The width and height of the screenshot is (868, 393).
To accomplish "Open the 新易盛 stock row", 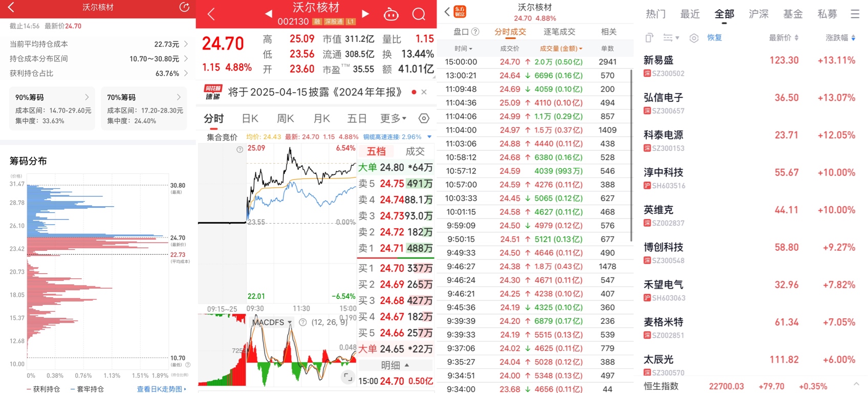I will coord(749,65).
